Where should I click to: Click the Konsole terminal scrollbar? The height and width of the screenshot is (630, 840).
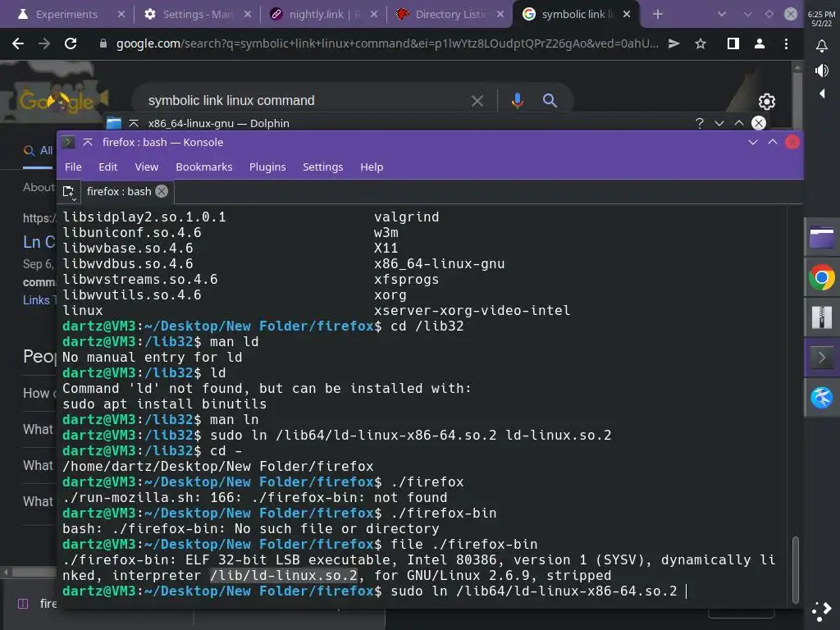pos(796,569)
